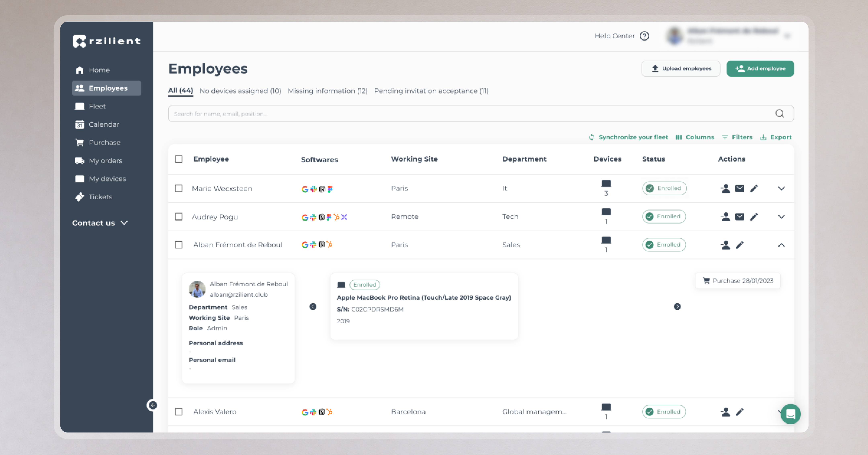This screenshot has width=868, height=455.
Task: Click the Purchase 28/01/2023 tag
Action: [x=738, y=281]
